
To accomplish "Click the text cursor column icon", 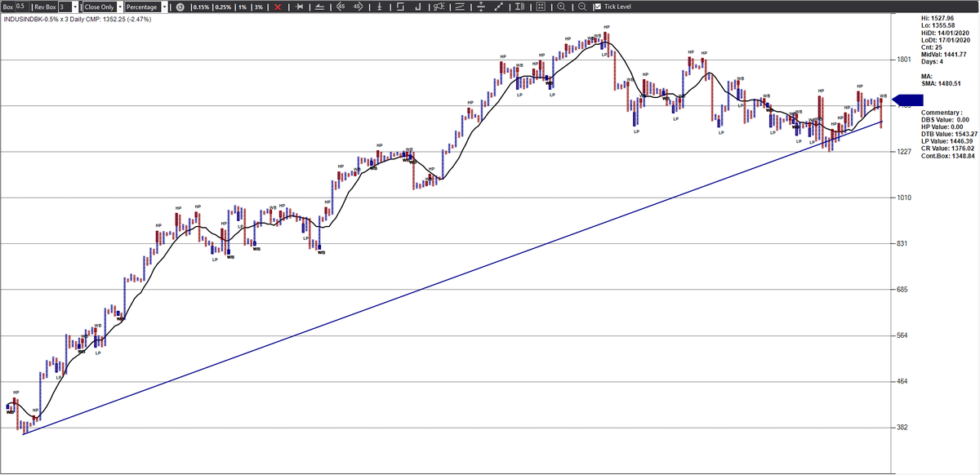I will [519, 7].
